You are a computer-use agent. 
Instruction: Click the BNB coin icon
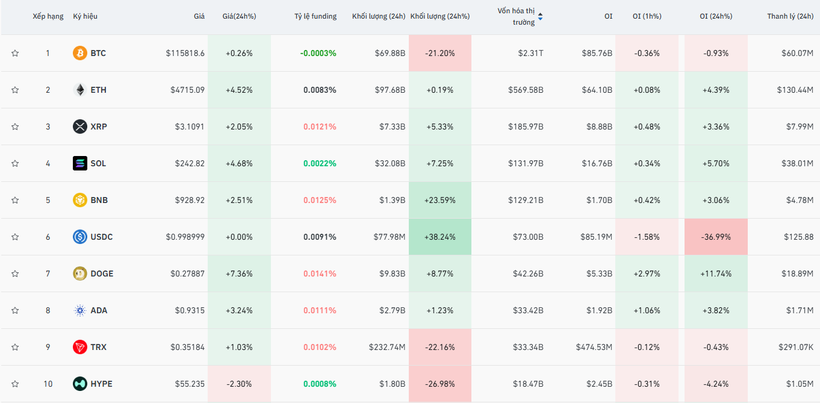80,200
